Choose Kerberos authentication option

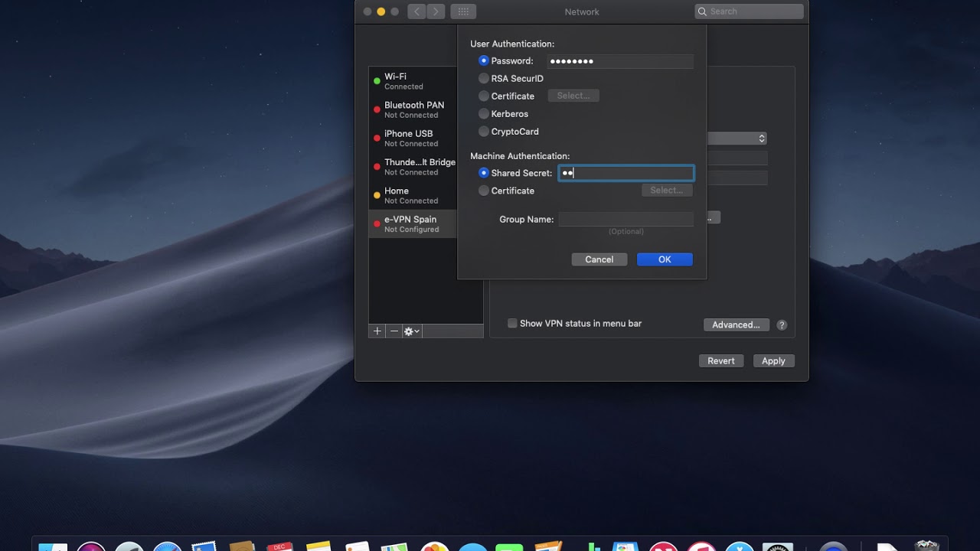pos(483,113)
